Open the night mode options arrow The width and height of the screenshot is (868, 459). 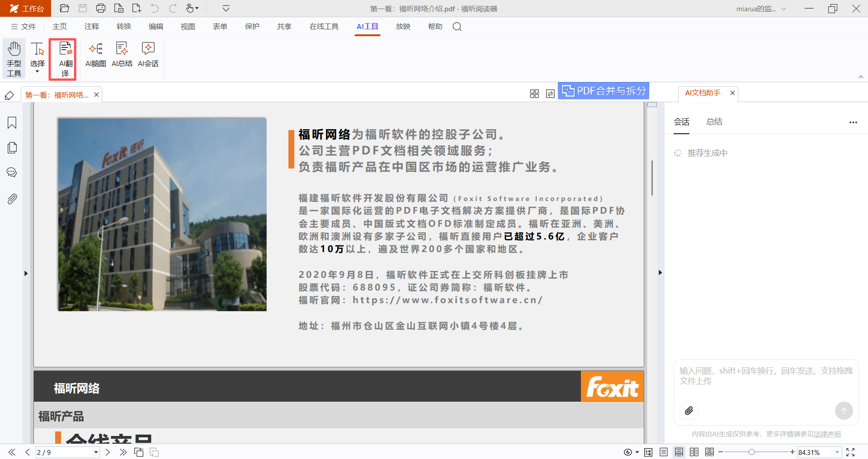pos(637,452)
